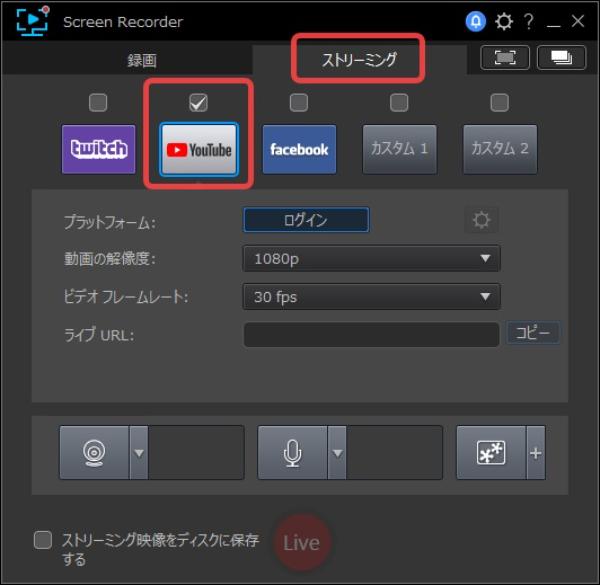Open help with the question mark icon
Screen dimensions: 600x585
click(529, 21)
